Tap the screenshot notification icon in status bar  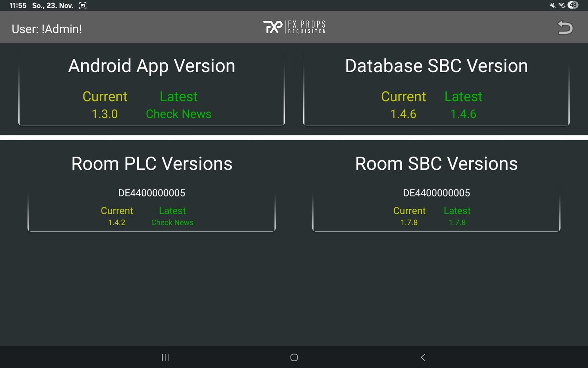[83, 5]
